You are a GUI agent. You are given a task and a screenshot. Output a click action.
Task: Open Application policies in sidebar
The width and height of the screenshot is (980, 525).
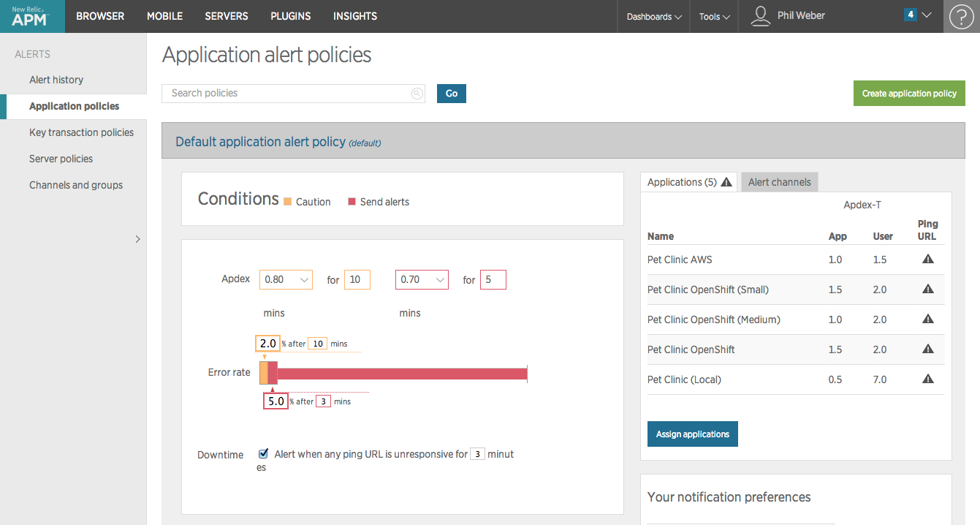point(74,106)
